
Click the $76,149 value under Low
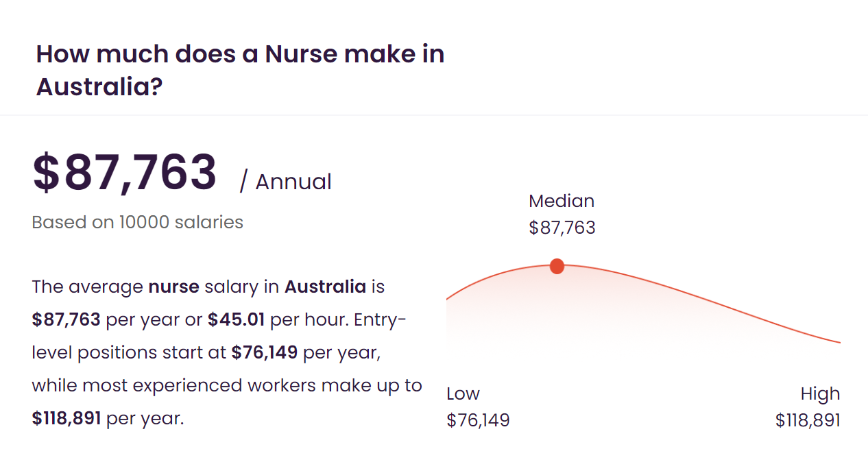click(x=478, y=420)
